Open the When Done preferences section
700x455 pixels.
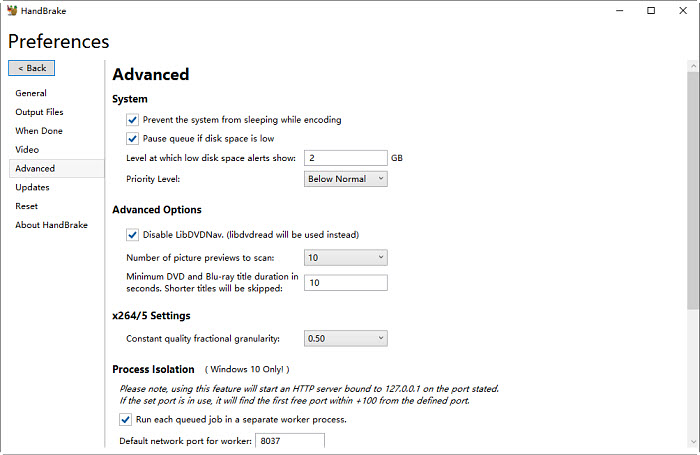(39, 131)
